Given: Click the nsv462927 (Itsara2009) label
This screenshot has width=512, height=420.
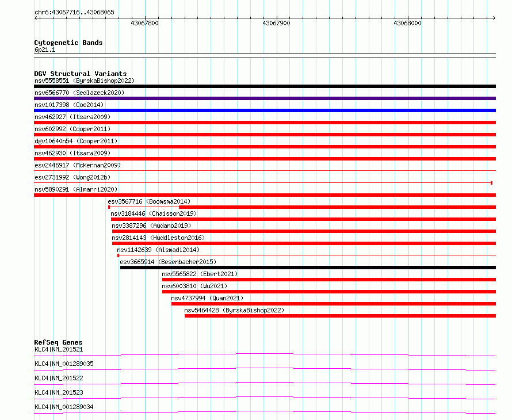Looking at the screenshot, I should click(72, 117).
